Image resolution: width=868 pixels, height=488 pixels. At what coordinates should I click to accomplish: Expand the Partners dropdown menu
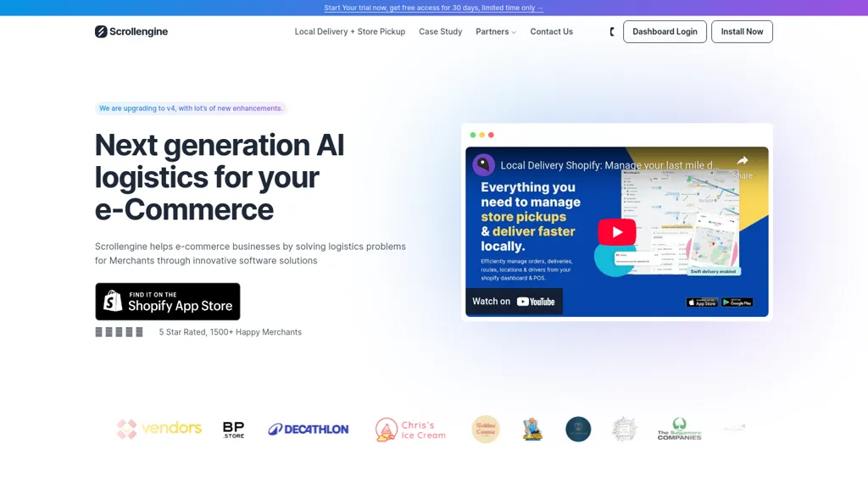495,31
